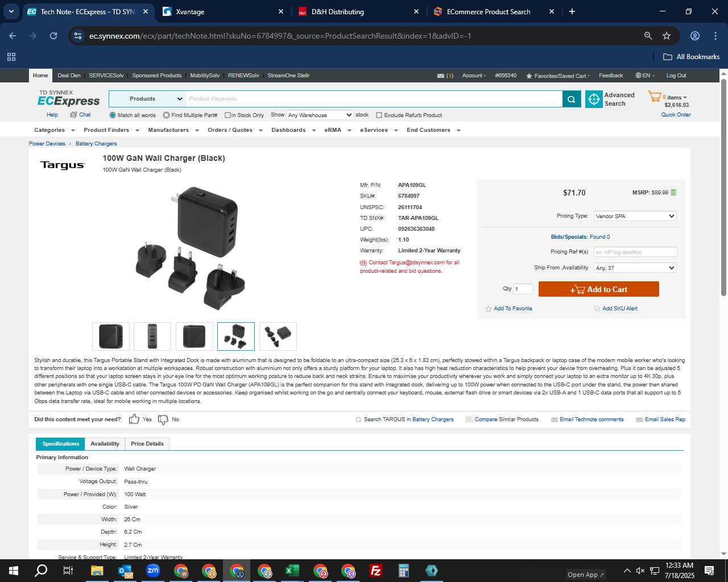
Task: Click the Qty quantity field
Action: (523, 289)
